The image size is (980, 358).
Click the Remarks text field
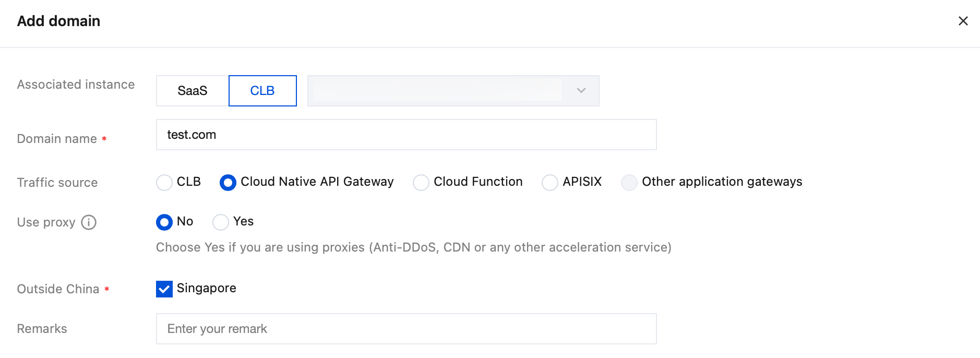406,329
